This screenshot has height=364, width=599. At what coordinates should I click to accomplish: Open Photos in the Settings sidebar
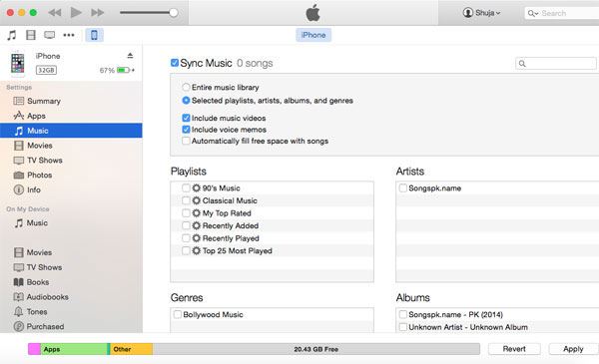(71, 176)
